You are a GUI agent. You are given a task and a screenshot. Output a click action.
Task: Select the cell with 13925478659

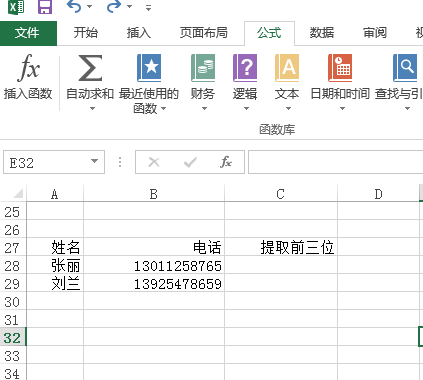154,283
